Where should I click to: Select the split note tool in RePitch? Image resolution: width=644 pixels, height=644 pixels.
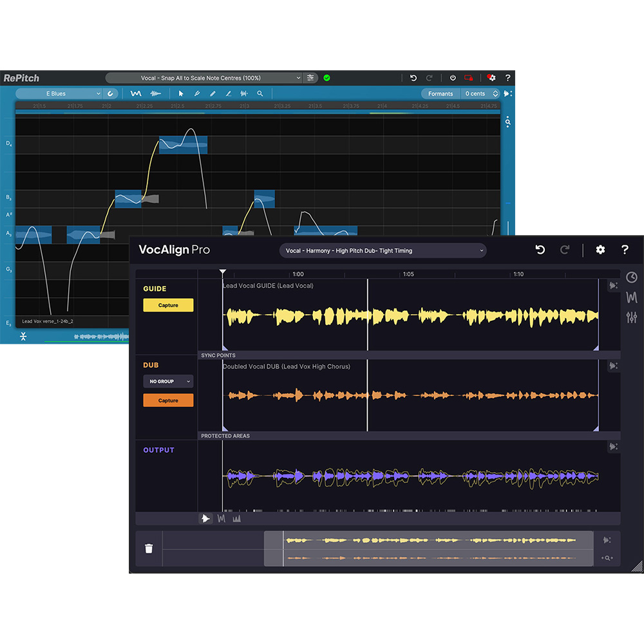[x=244, y=93]
